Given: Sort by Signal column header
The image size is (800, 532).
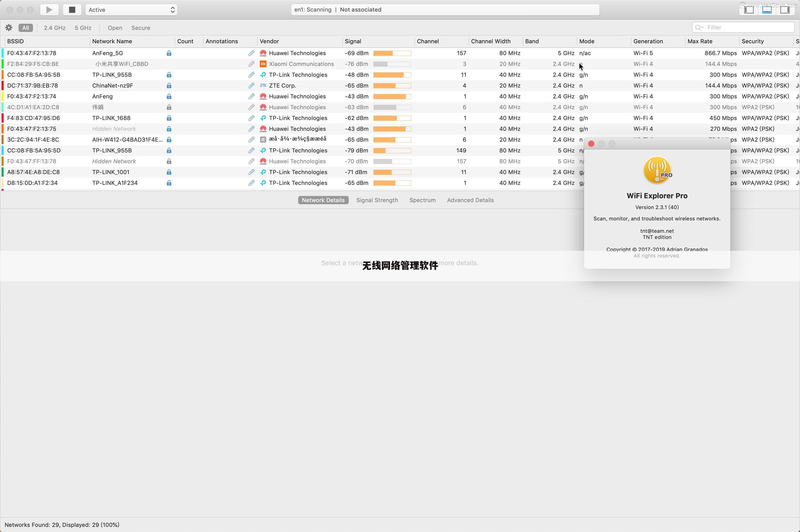Looking at the screenshot, I should coord(353,41).
